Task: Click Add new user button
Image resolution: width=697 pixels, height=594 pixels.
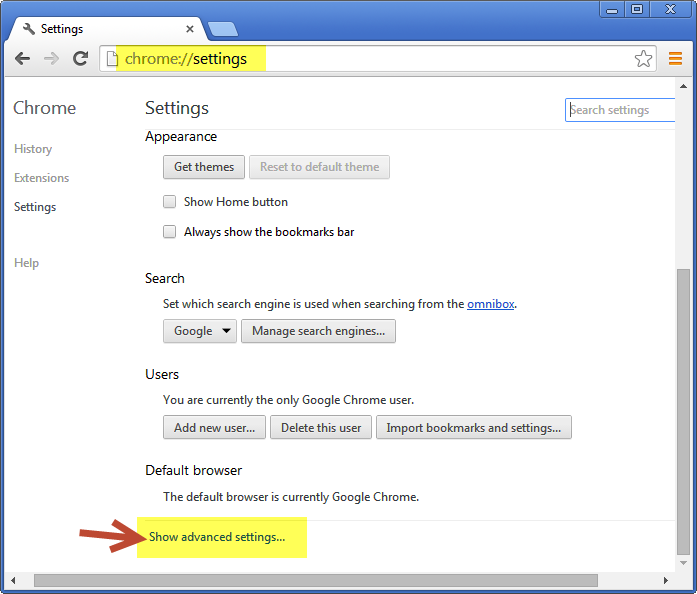Action: point(214,427)
